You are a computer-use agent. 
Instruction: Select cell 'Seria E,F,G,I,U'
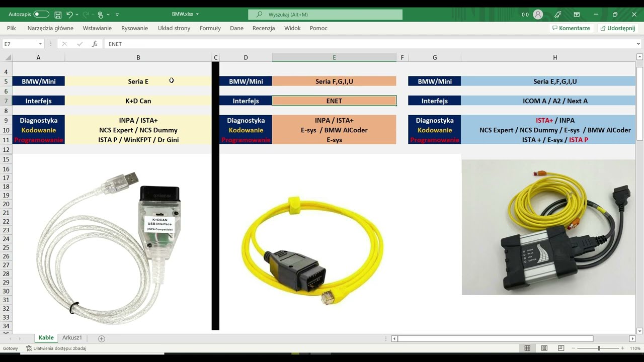(x=548, y=81)
